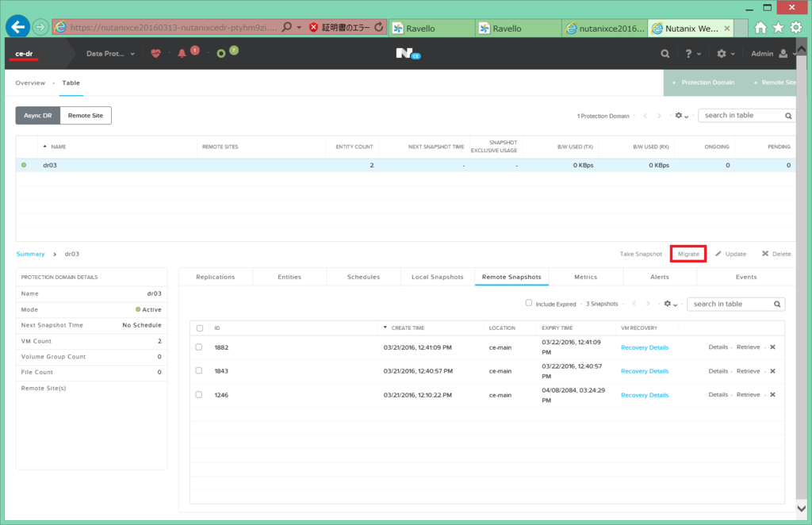
Task: Sort snapshots by CREATE TIME column
Action: (408, 328)
